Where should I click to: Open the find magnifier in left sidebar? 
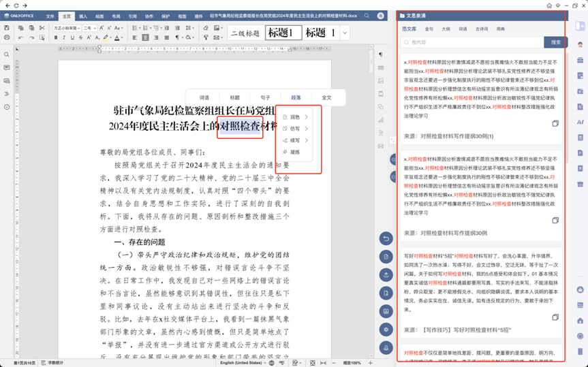tap(7, 54)
